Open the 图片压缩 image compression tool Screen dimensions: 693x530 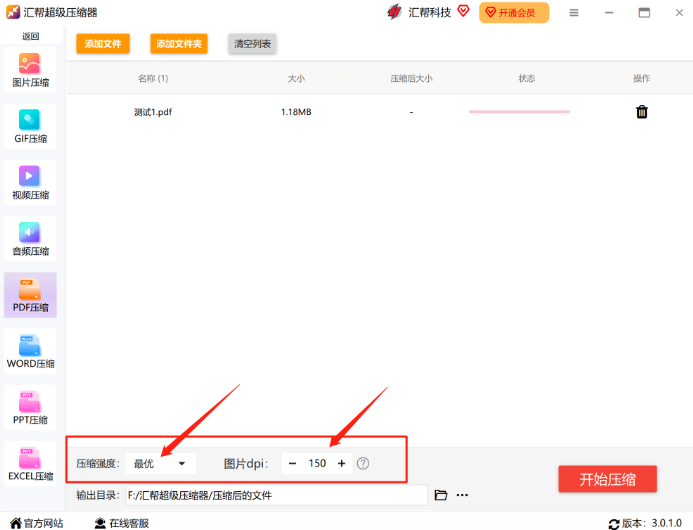(30, 70)
